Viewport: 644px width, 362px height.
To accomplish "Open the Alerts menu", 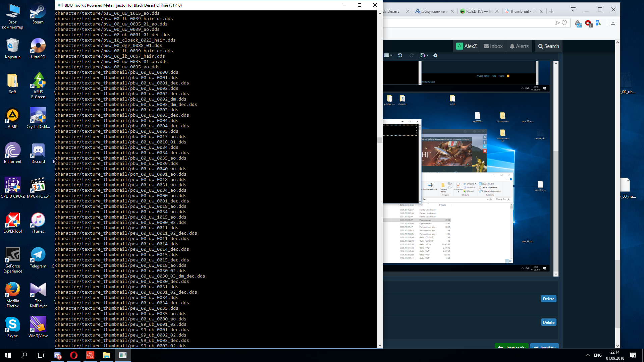I will [x=519, y=46].
